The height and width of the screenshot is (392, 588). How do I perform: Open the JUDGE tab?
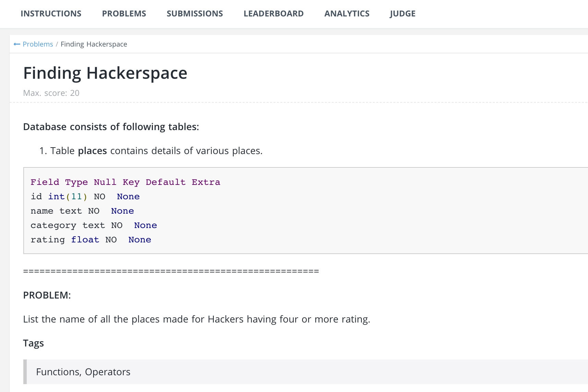click(x=403, y=14)
